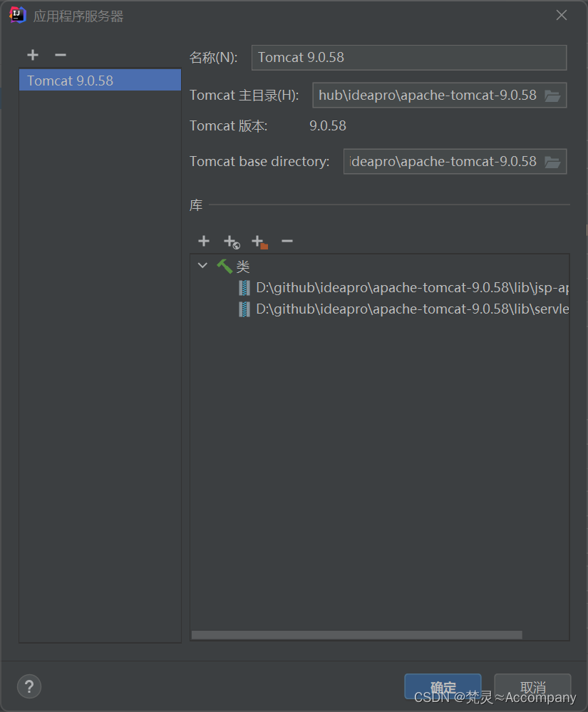Add library directory with folder plus icon

[259, 242]
